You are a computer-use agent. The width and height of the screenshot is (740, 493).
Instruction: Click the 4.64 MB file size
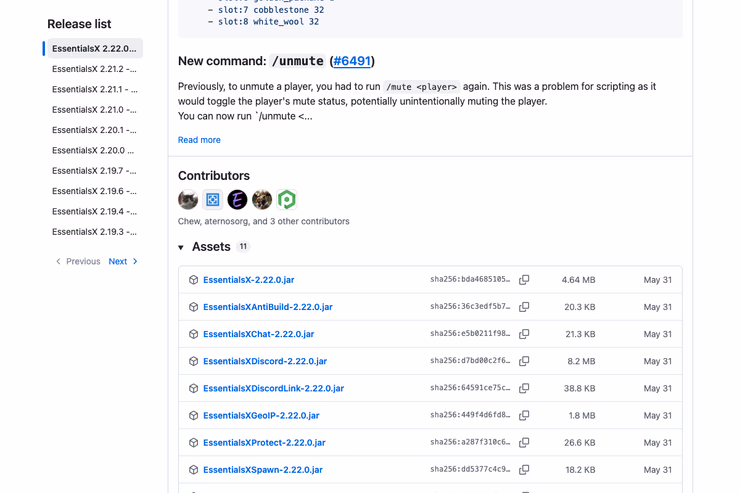[x=578, y=280]
